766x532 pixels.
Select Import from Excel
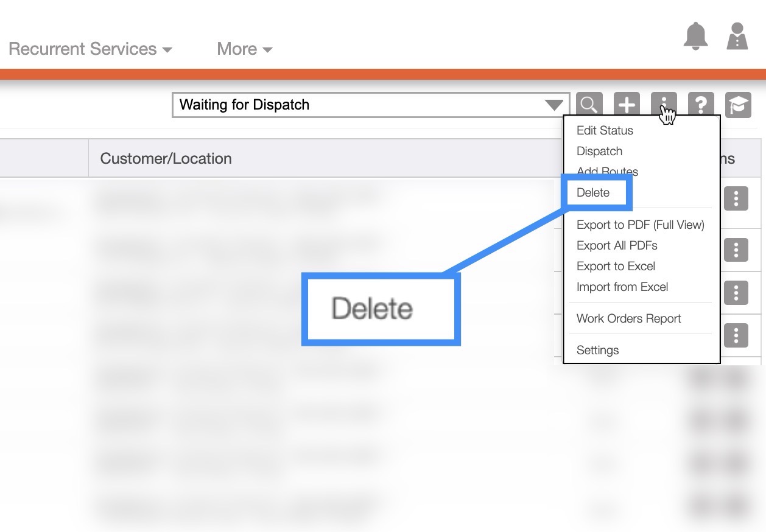622,287
